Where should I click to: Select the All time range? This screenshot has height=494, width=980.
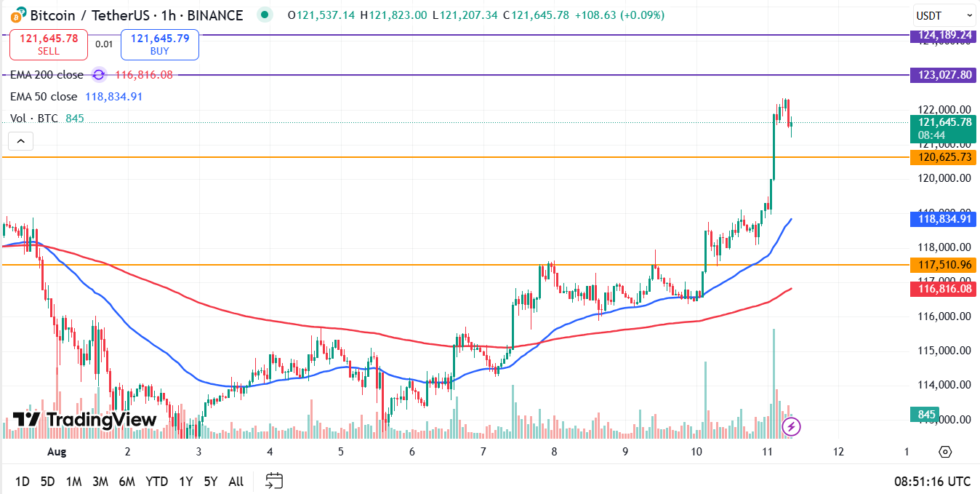pos(236,481)
